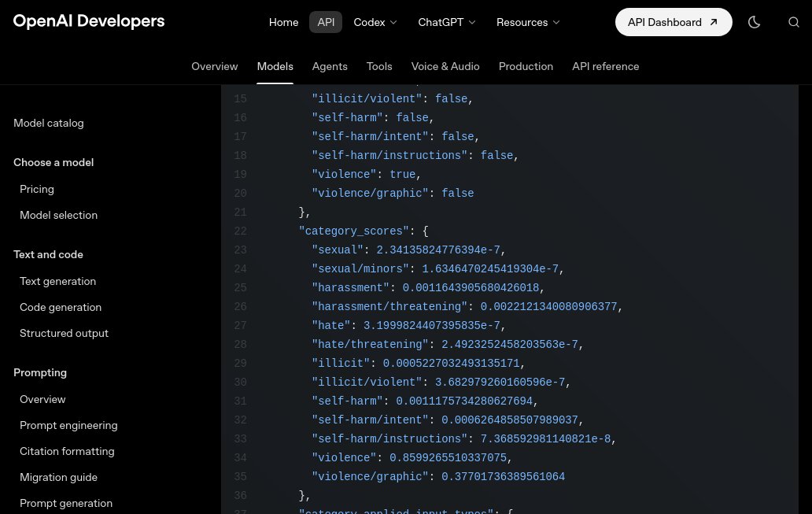Image resolution: width=812 pixels, height=514 pixels.
Task: Open search with the magnifier icon
Action: 793,22
